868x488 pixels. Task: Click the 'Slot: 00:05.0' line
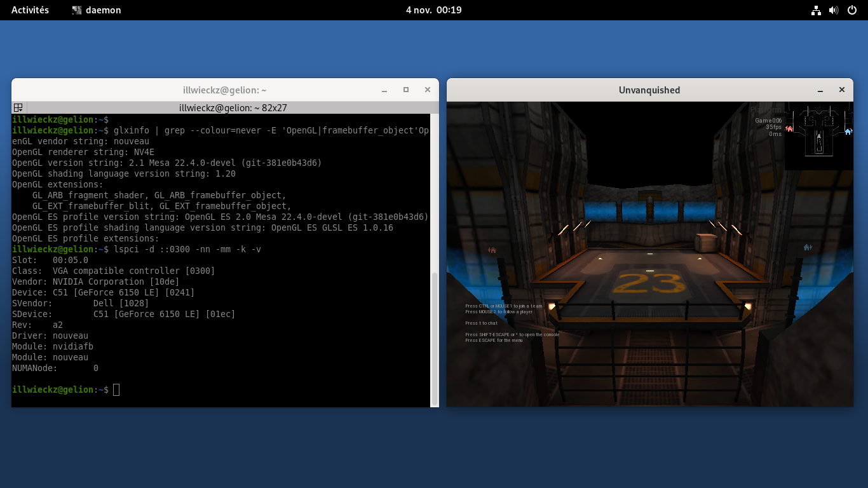[50, 260]
